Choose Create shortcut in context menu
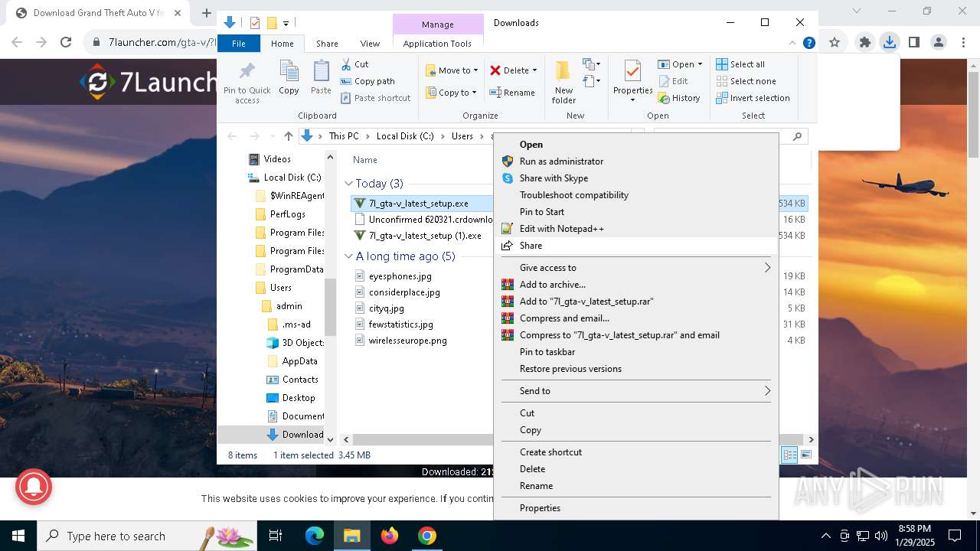Screen dimensions: 980x551 tap(635, 452)
